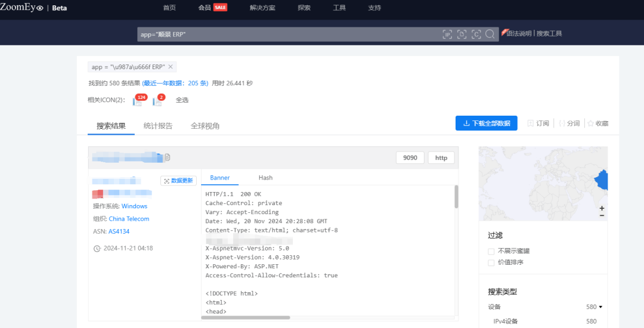Click the banner vertical scrollbar thumb

(456, 197)
